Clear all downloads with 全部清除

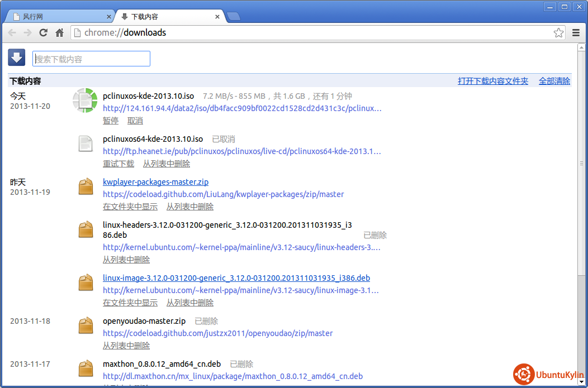(554, 81)
